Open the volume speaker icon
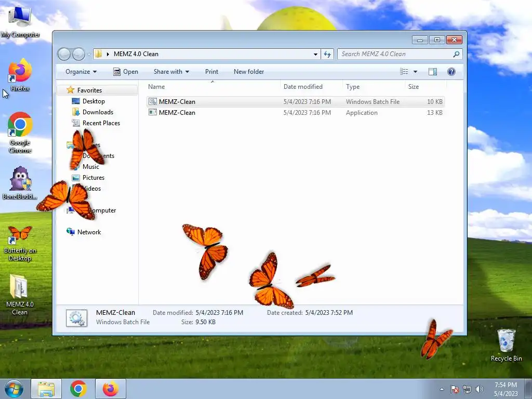Screen dimensions: 532x399 tap(480, 389)
